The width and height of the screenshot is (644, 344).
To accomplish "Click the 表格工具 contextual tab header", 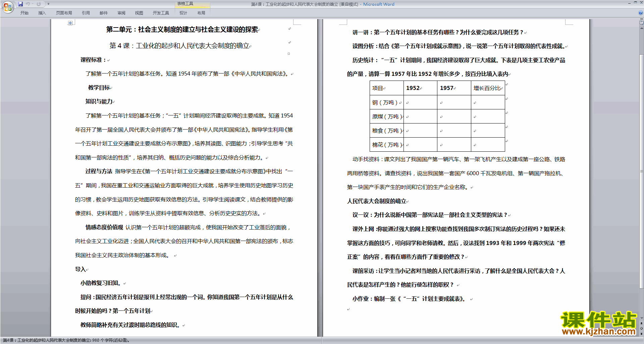I will click(192, 4).
